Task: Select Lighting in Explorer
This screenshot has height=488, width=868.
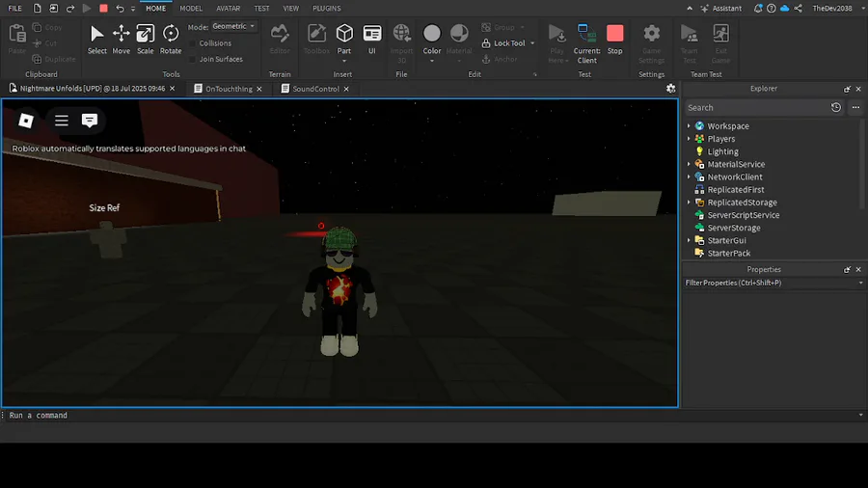Action: coord(722,151)
